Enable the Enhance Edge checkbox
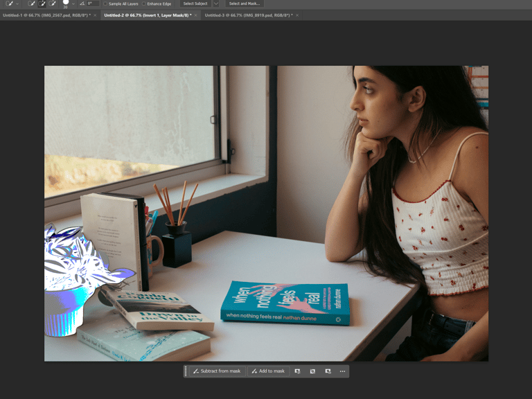Image resolution: width=532 pixels, height=399 pixels. pos(144,3)
